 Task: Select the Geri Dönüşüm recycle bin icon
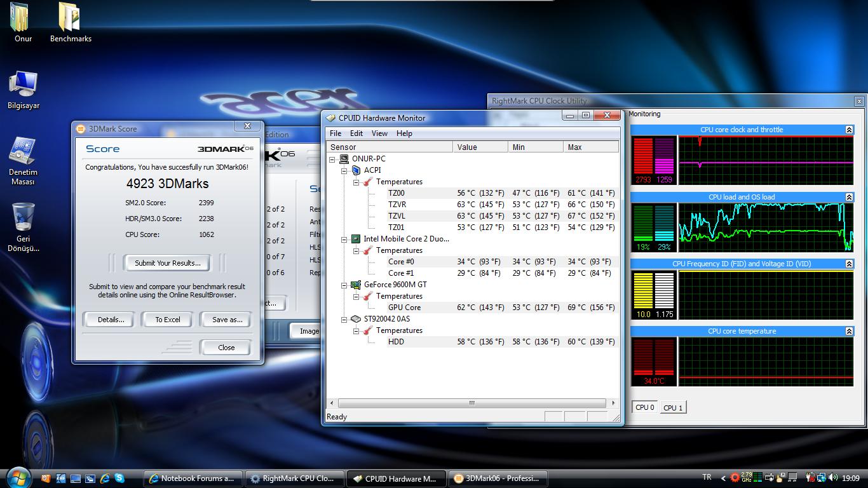point(24,227)
